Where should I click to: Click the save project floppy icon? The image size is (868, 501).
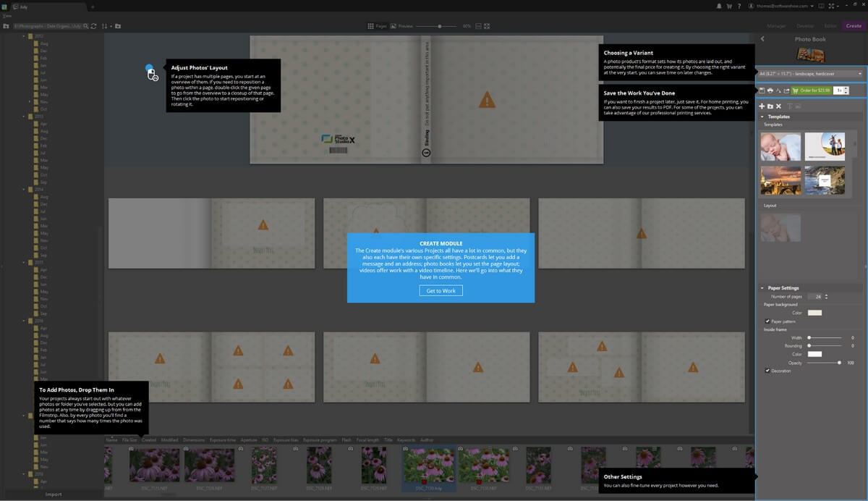click(x=762, y=90)
